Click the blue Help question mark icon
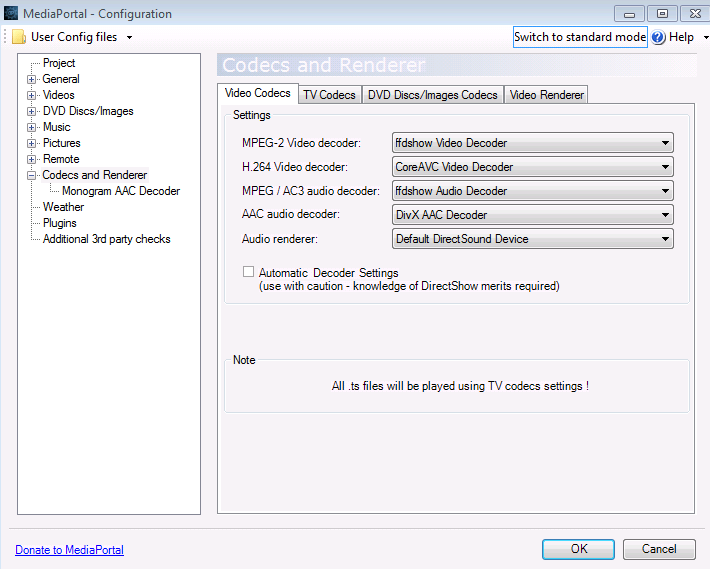Viewport: 710px width, 569px height. pos(658,37)
